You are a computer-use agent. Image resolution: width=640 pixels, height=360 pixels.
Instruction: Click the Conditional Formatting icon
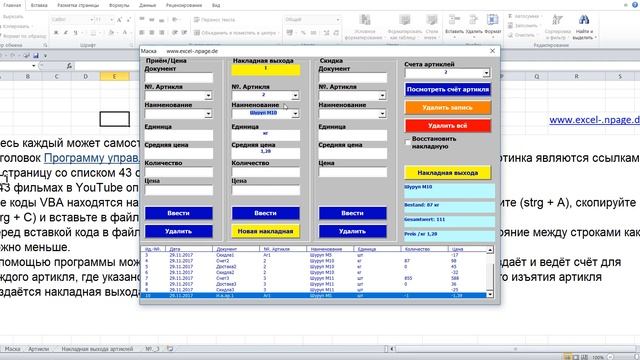(364, 20)
